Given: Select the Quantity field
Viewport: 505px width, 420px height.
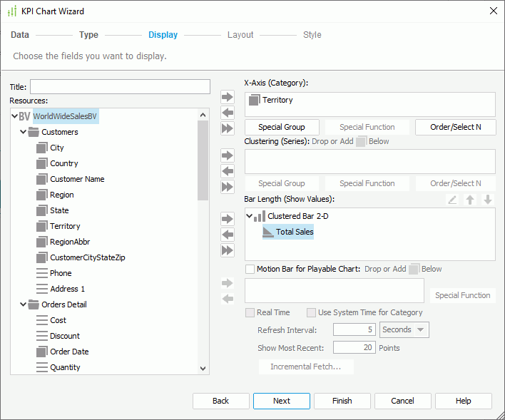Looking at the screenshot, I should click(x=65, y=367).
